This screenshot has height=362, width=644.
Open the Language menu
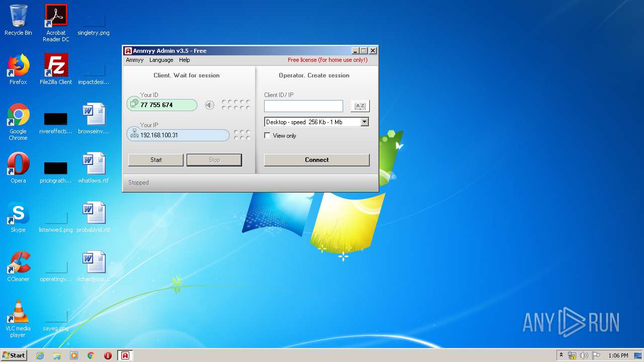161,60
